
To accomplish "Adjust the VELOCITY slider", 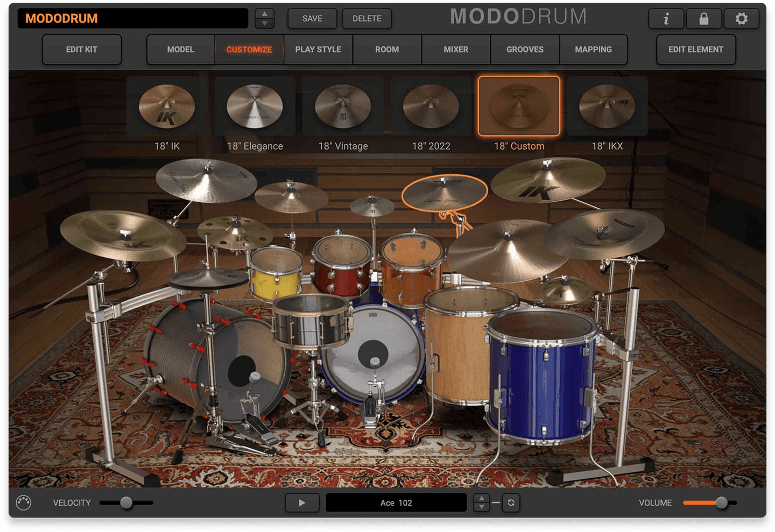I will (126, 502).
